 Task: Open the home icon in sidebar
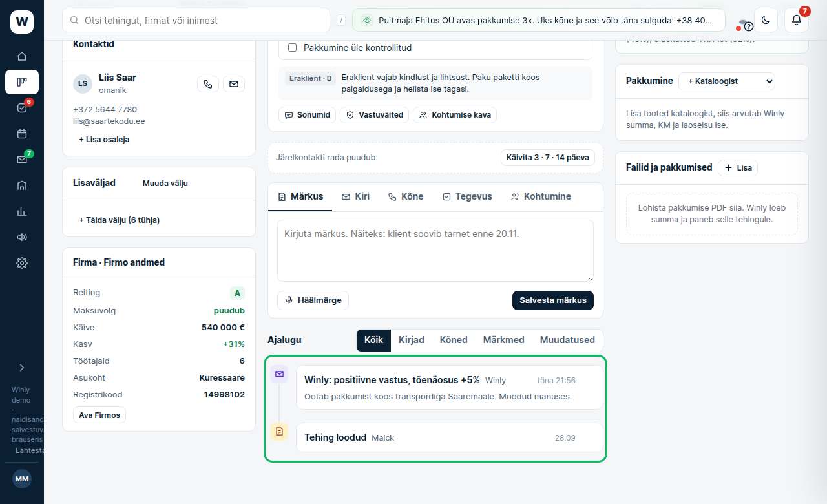click(22, 56)
